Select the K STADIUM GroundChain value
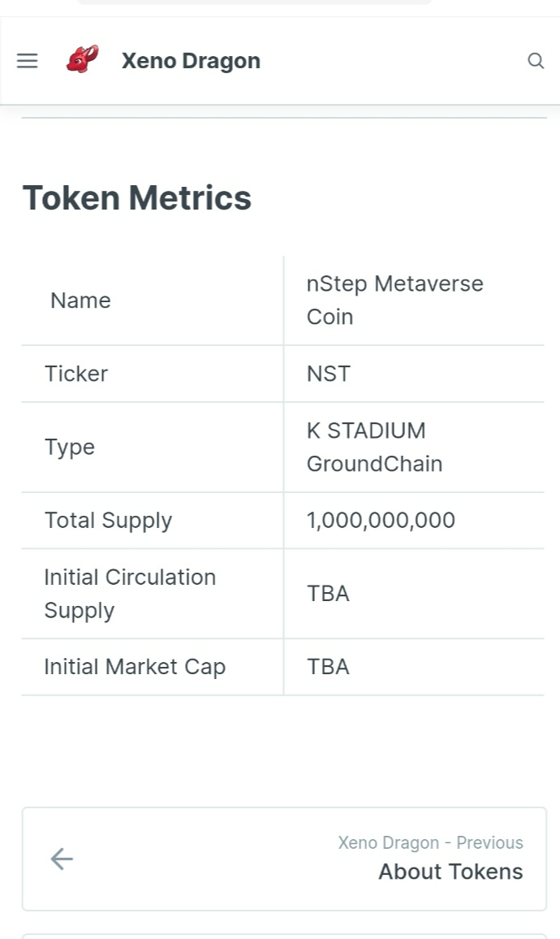560x939 pixels. click(374, 448)
